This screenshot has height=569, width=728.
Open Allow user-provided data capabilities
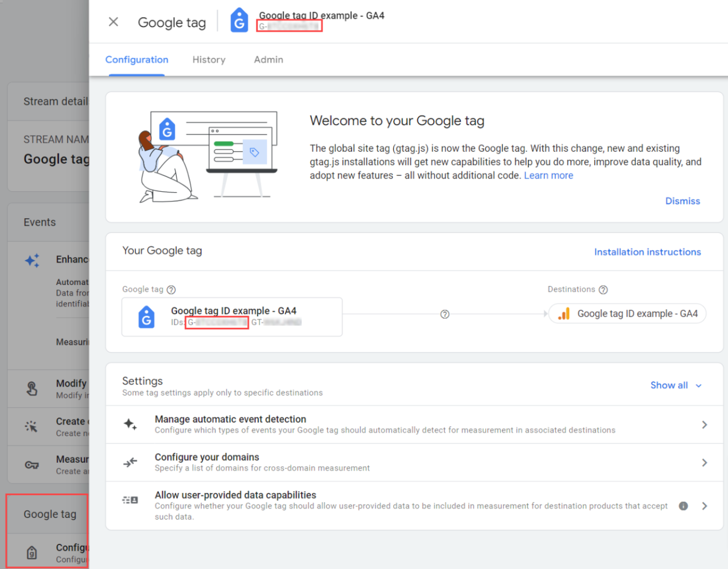[x=414, y=506]
